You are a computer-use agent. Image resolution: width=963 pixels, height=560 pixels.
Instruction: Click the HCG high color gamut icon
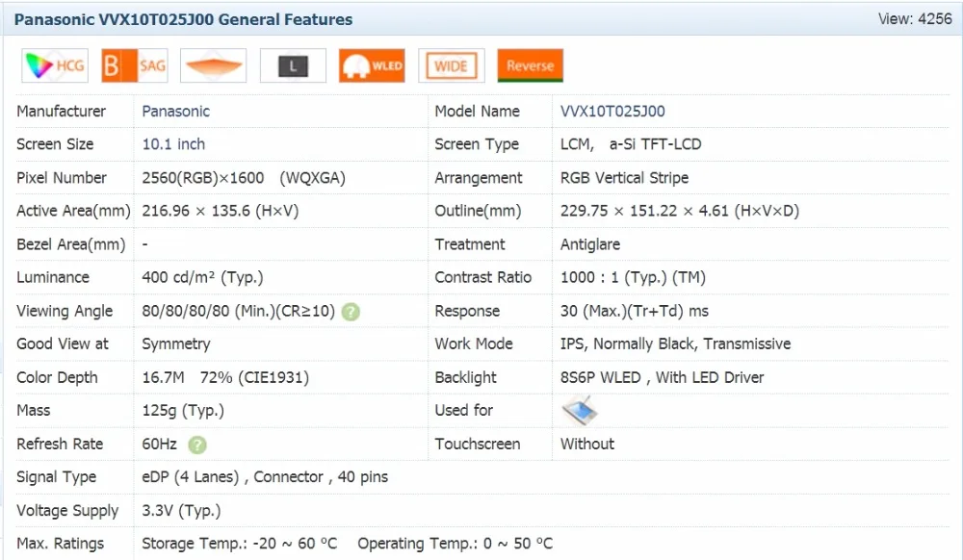coord(55,65)
